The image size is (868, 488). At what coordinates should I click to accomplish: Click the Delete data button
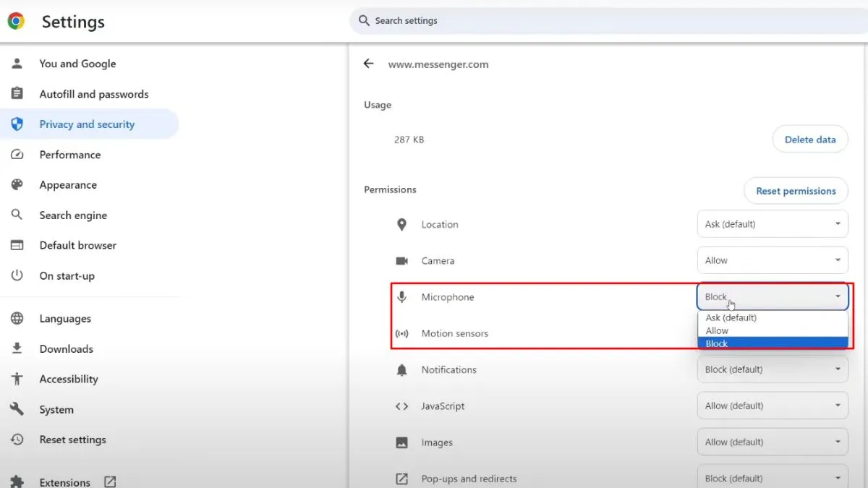[x=809, y=140]
